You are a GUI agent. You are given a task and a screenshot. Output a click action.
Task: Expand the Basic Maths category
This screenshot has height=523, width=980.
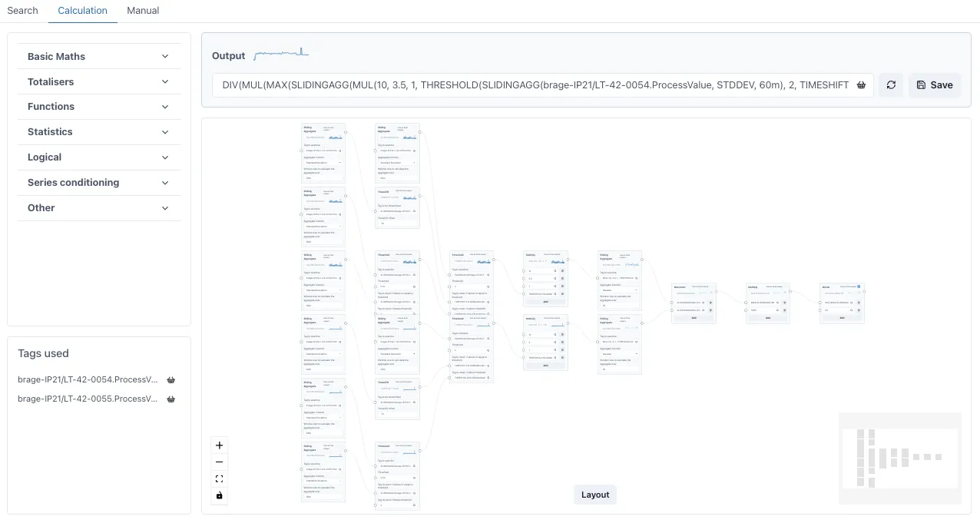click(x=98, y=56)
